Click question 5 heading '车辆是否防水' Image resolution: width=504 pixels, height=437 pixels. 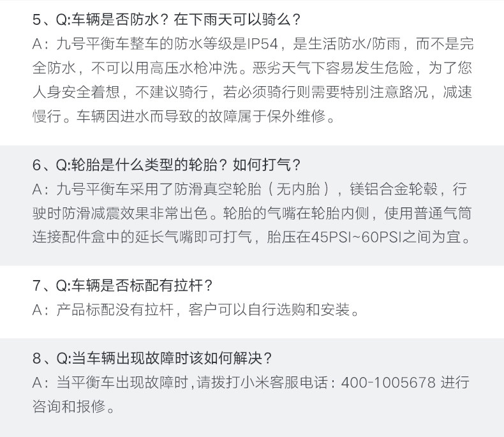coord(114,20)
